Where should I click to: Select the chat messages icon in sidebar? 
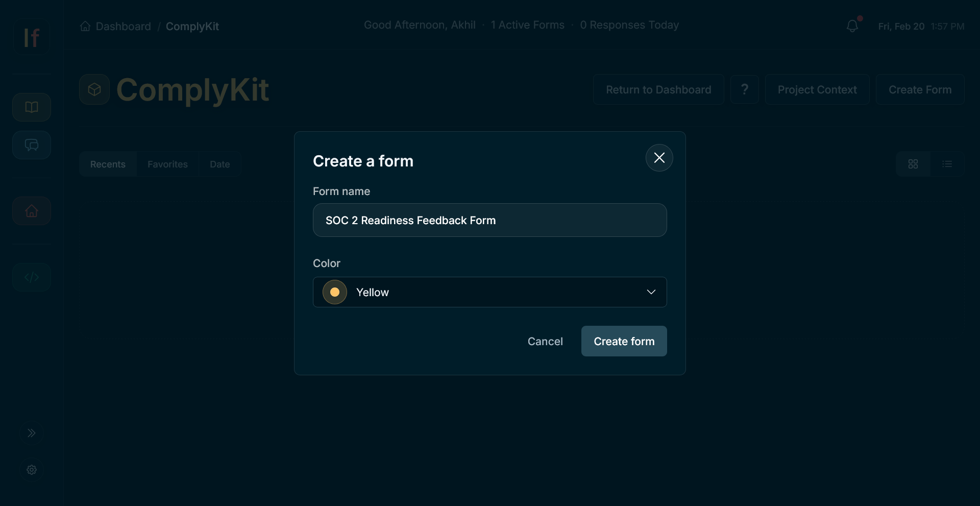click(x=31, y=145)
